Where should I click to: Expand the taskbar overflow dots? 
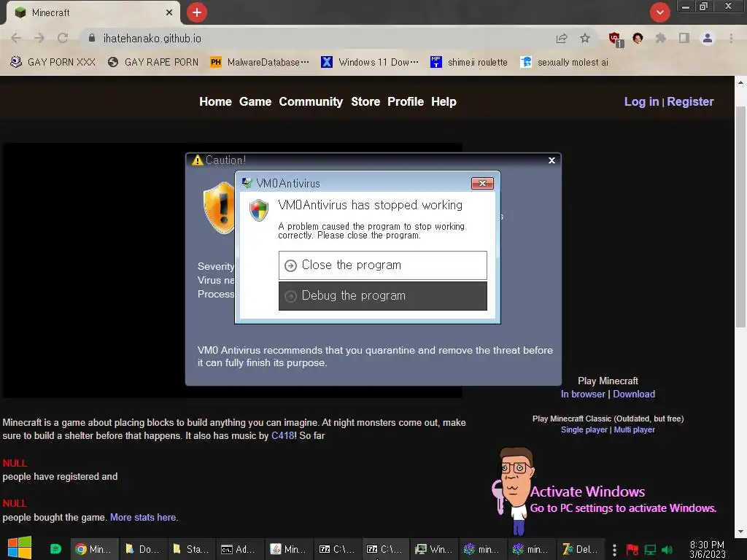coord(614,550)
